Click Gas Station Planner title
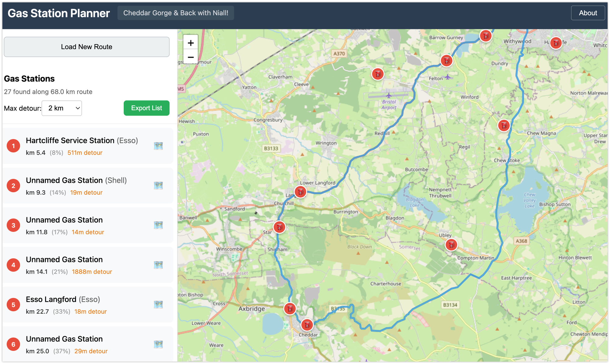 coord(59,13)
